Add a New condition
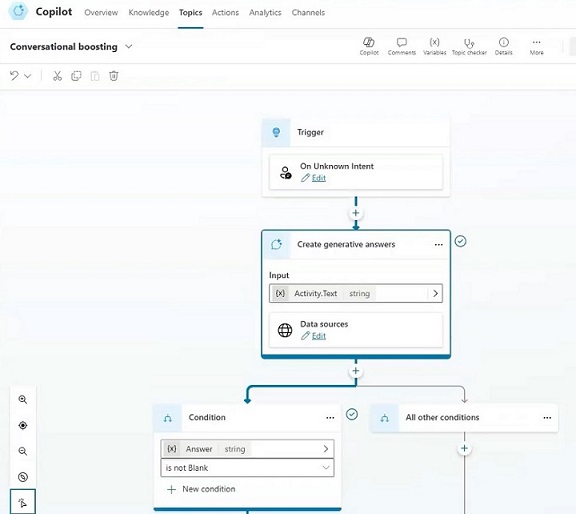The image size is (576, 514). 201,489
